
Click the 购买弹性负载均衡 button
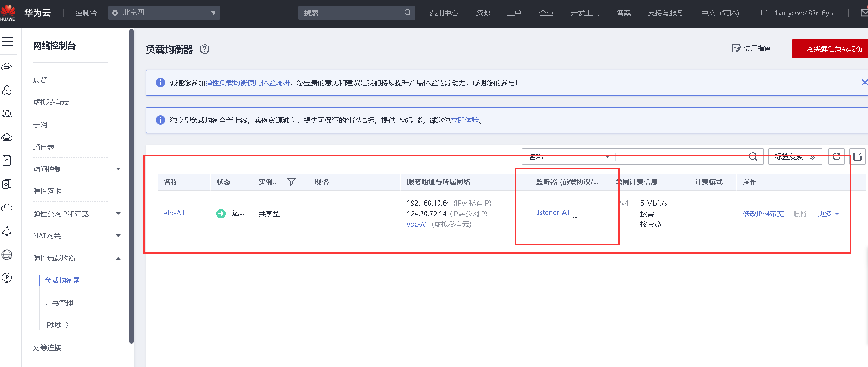(x=830, y=49)
